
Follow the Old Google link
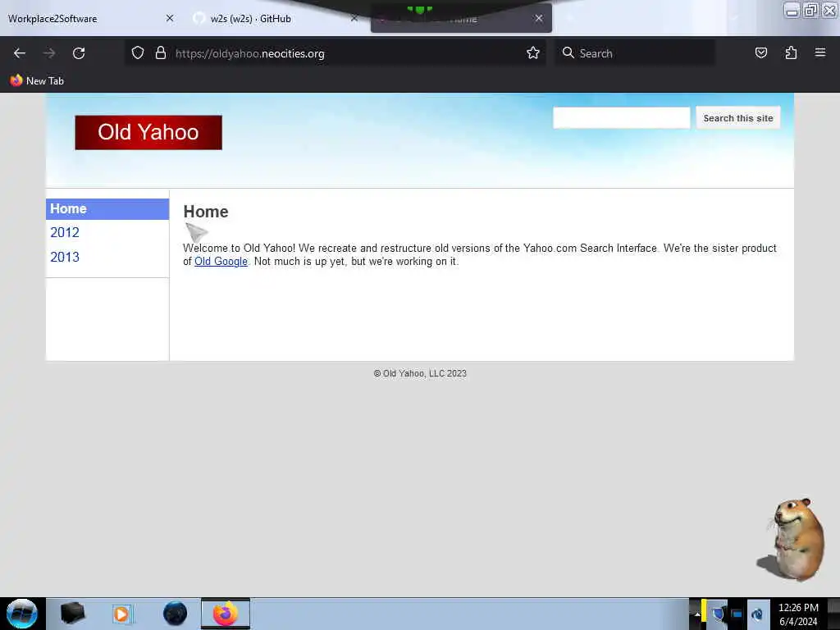pyautogui.click(x=221, y=262)
